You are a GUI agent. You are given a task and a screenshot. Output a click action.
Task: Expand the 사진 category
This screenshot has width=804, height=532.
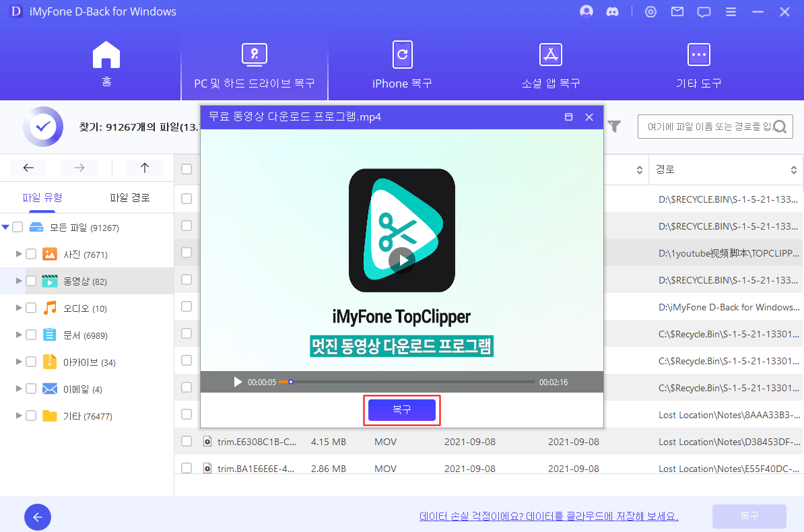tap(18, 254)
